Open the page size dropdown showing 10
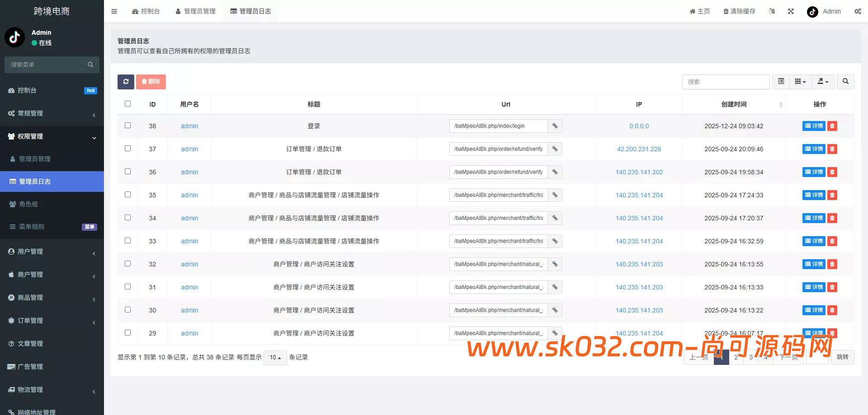 pyautogui.click(x=275, y=357)
